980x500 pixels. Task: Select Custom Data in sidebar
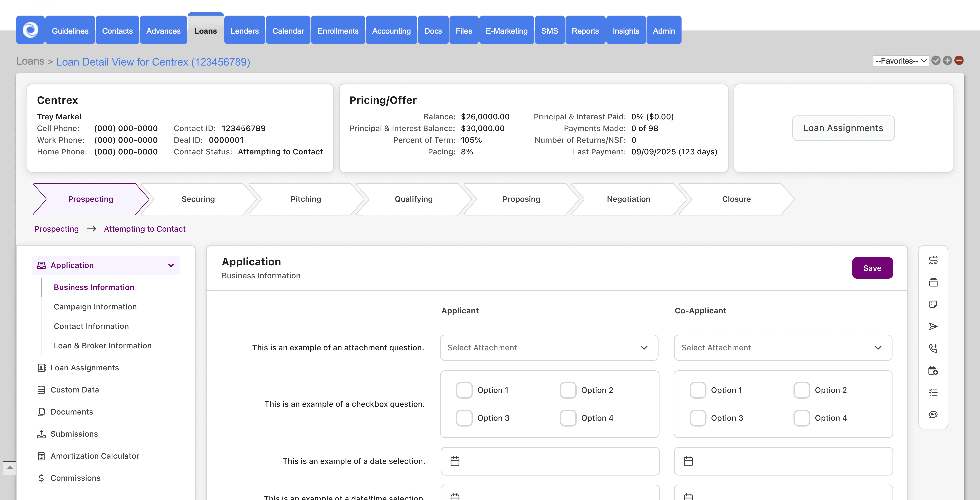[75, 390]
